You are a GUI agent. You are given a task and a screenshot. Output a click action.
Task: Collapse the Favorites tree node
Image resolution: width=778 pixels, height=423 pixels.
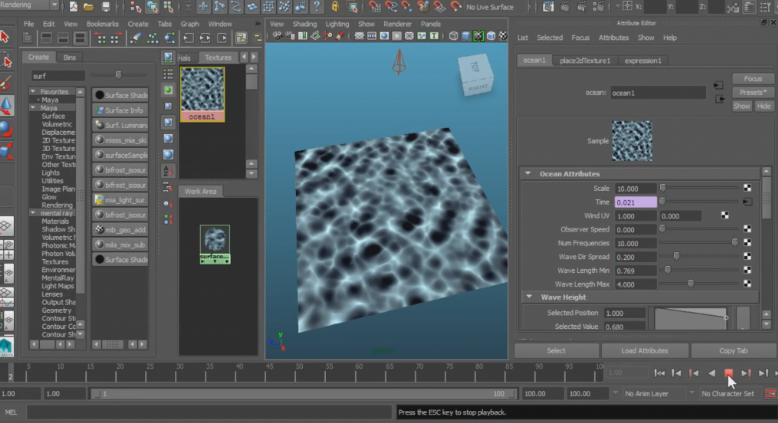(33, 92)
